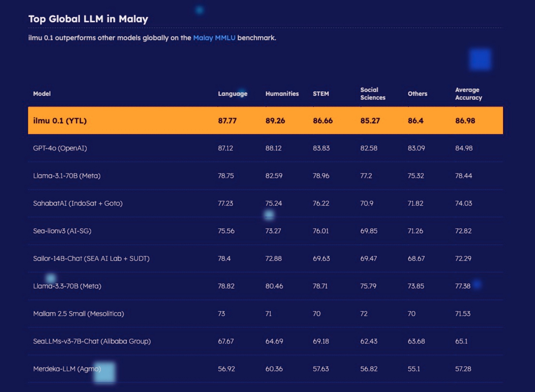Click the STEM column header
This screenshot has width=535, height=392.
click(x=321, y=94)
